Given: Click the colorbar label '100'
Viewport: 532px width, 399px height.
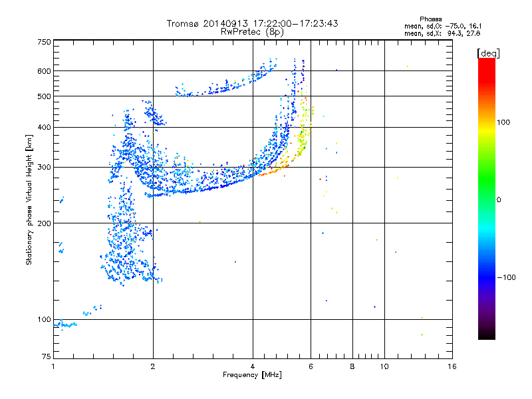Looking at the screenshot, I should click(503, 122).
